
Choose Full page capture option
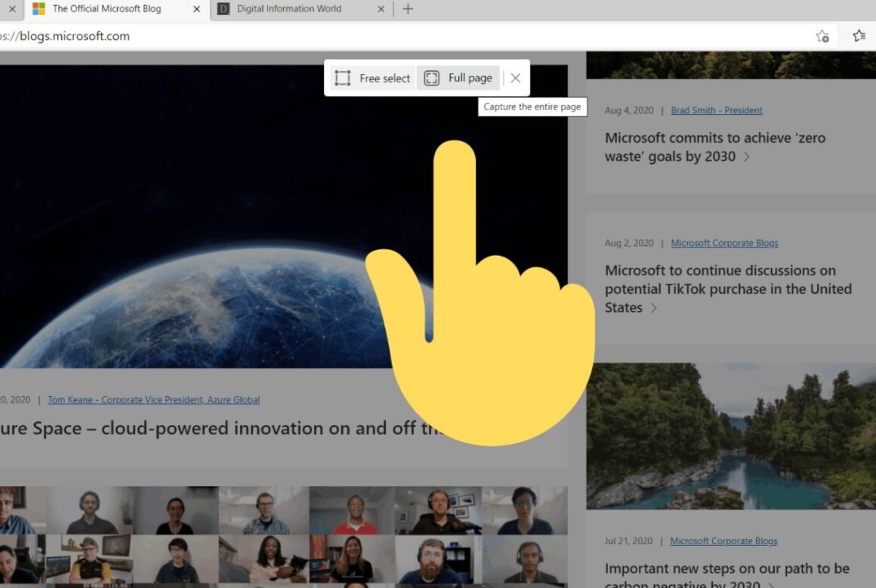tap(458, 79)
